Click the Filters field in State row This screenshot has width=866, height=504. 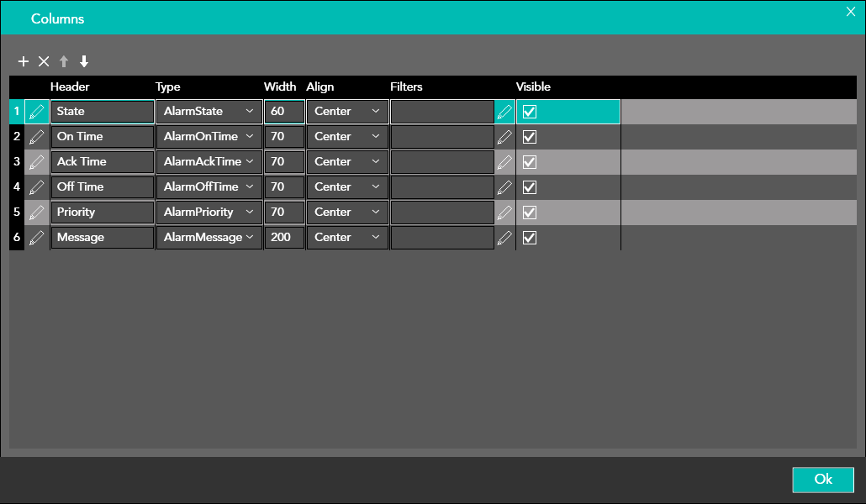[x=442, y=112]
